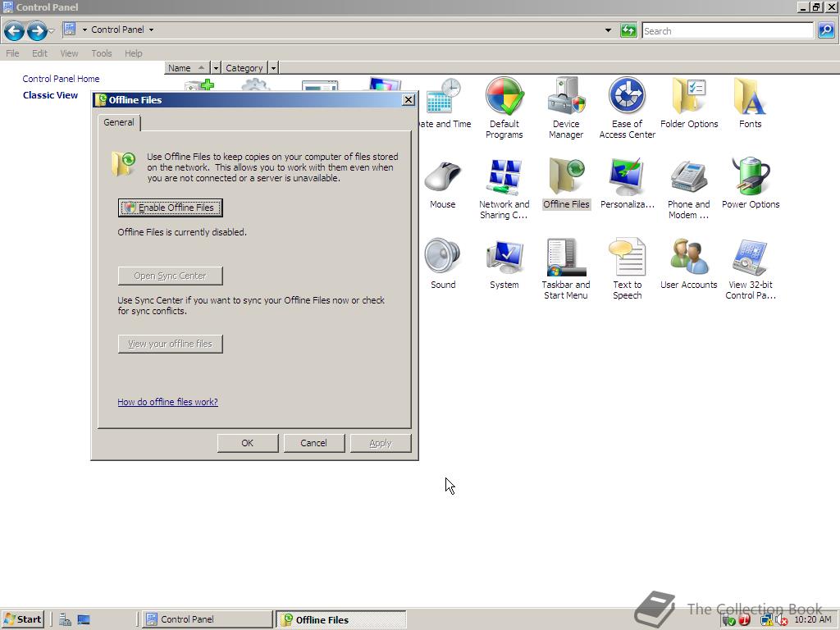Viewport: 840px width, 630px height.
Task: Open the File menu
Action: pyautogui.click(x=12, y=53)
